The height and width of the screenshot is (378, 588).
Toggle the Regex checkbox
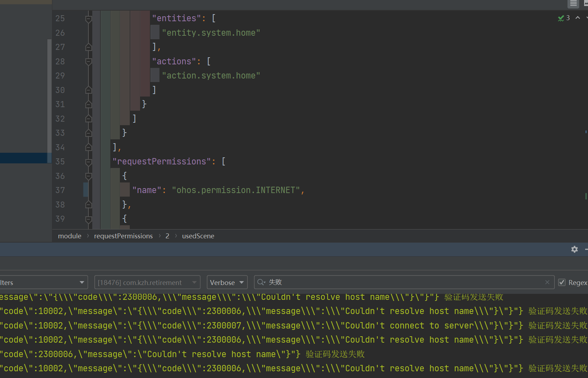click(562, 283)
